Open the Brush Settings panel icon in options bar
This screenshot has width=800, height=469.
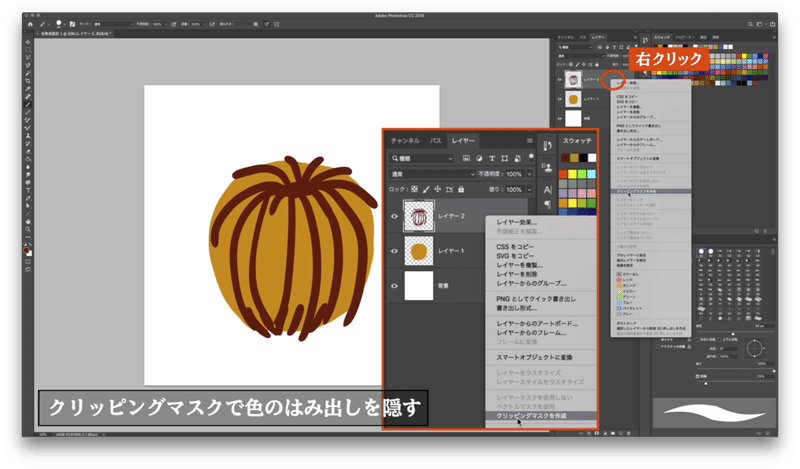click(x=72, y=24)
